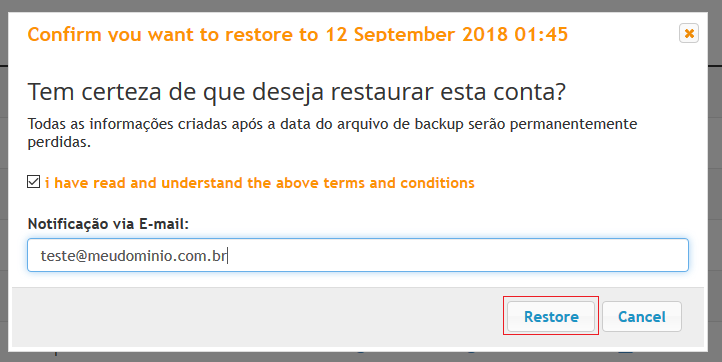Toggle the 'i have read and understand' checkbox
Viewport: 722px width, 362px height.
pyautogui.click(x=33, y=182)
